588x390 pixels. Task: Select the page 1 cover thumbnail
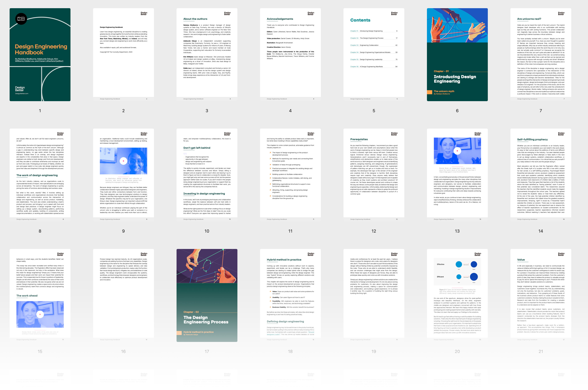click(x=40, y=55)
